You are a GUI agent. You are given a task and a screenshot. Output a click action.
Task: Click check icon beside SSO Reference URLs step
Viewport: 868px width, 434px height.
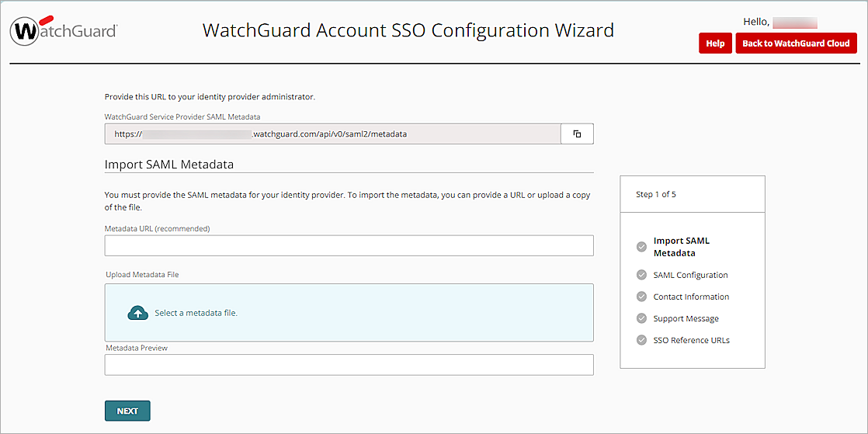click(641, 340)
